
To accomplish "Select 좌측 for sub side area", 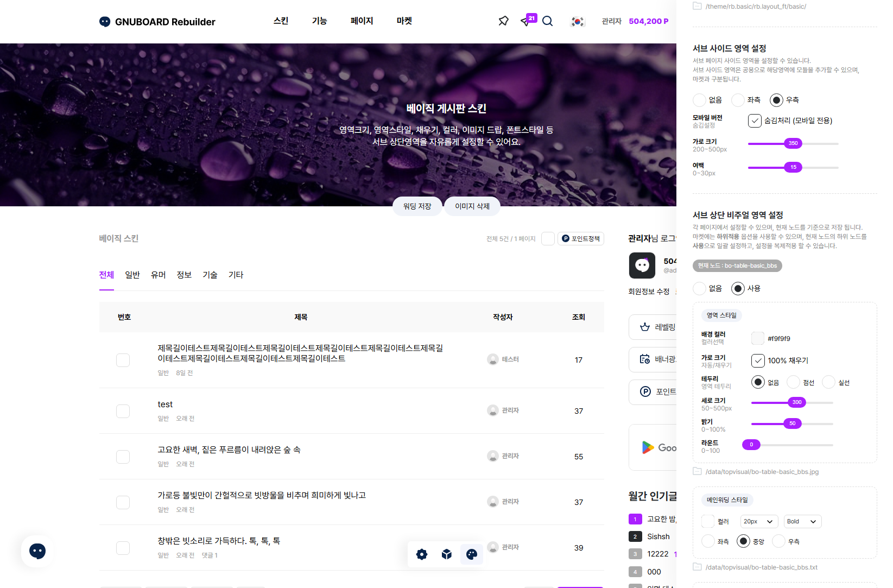I will tap(738, 100).
